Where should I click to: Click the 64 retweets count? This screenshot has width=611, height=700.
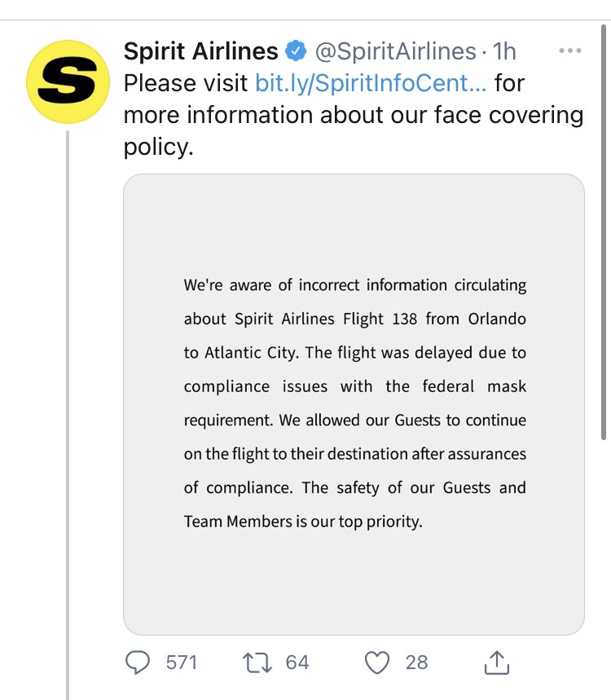(297, 663)
